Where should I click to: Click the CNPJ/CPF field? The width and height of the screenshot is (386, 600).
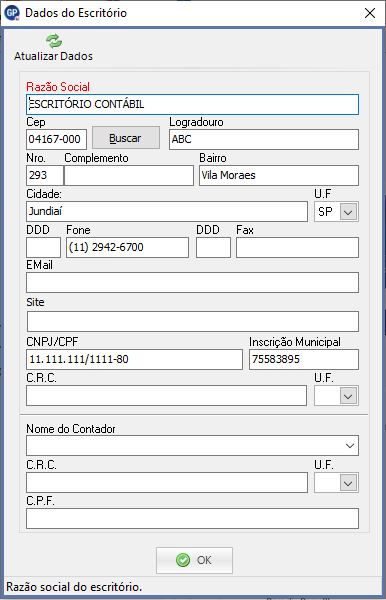[134, 359]
